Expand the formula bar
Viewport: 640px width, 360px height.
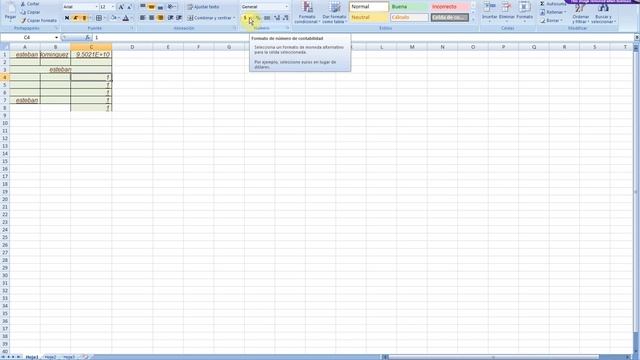(636, 38)
